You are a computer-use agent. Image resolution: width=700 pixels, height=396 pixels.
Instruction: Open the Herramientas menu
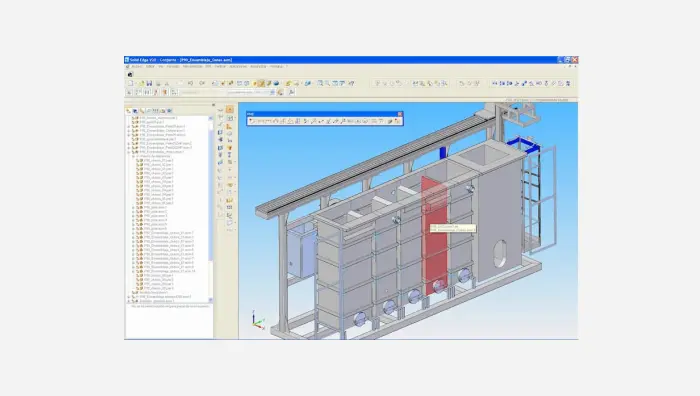(193, 67)
